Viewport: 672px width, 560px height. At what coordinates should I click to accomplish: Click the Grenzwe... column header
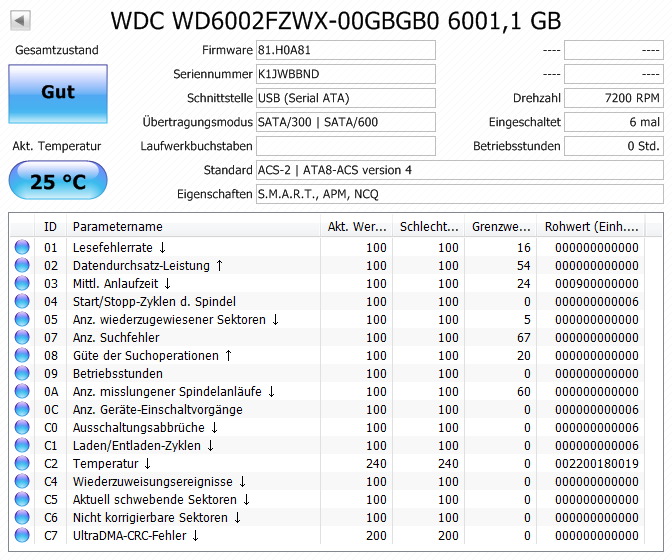(x=501, y=226)
